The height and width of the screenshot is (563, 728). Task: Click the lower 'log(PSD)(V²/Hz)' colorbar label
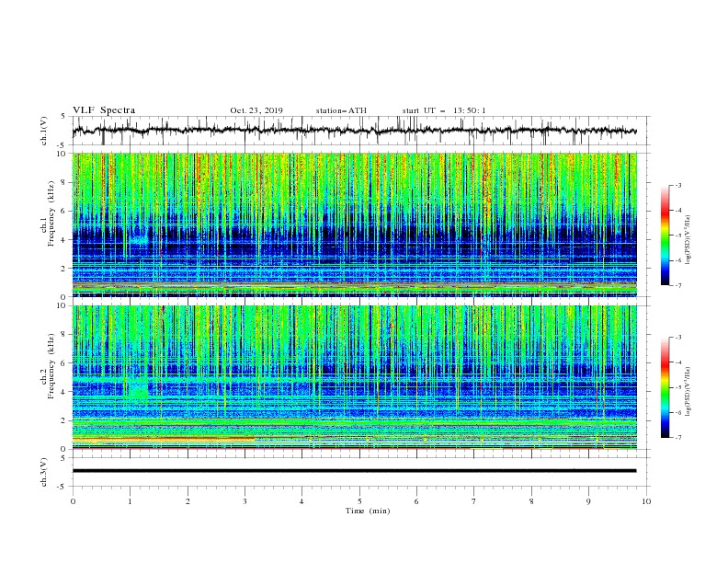click(x=688, y=391)
